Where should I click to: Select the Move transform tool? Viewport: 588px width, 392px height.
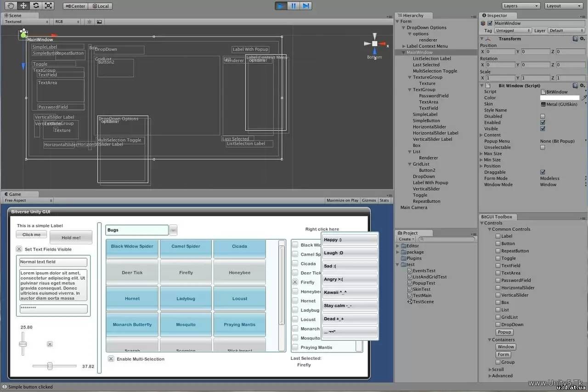click(23, 6)
